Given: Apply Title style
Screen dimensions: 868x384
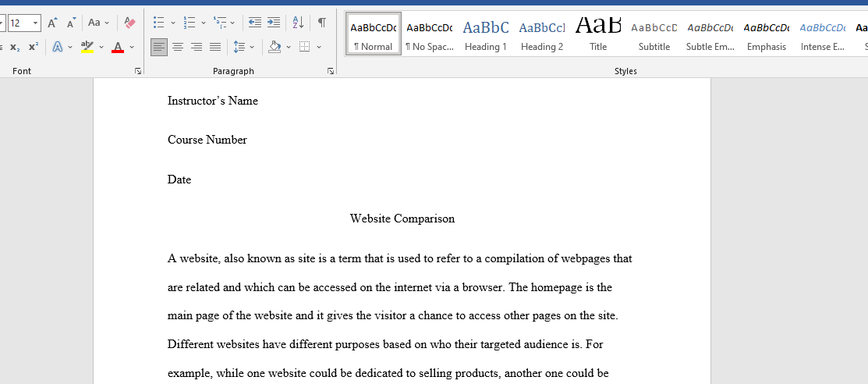Looking at the screenshot, I should 598,34.
